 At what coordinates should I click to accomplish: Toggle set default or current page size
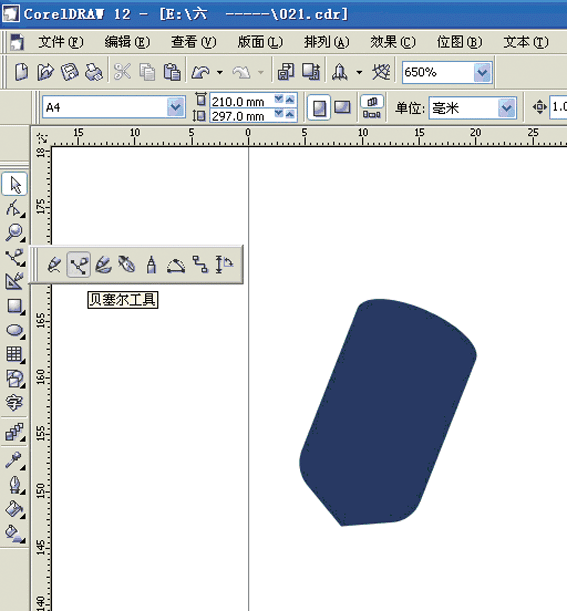click(372, 107)
